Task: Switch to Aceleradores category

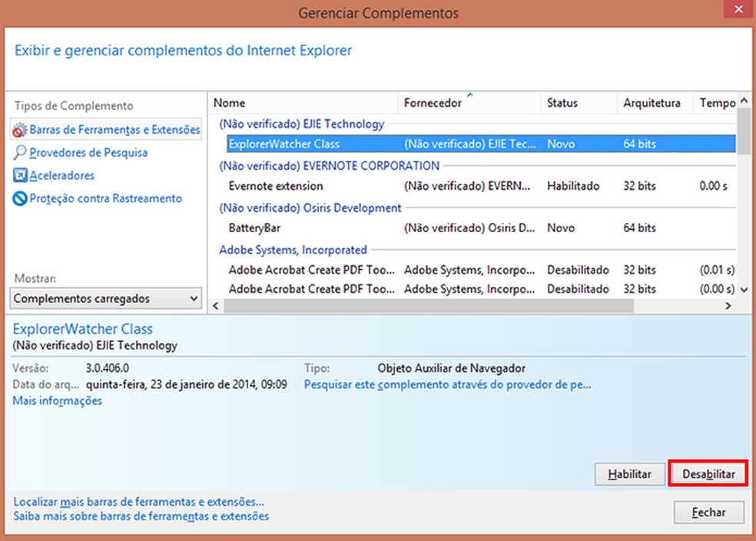Action: (x=61, y=175)
